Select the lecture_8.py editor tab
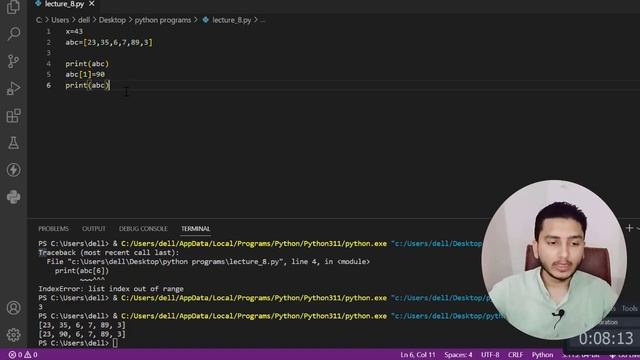 (x=64, y=4)
